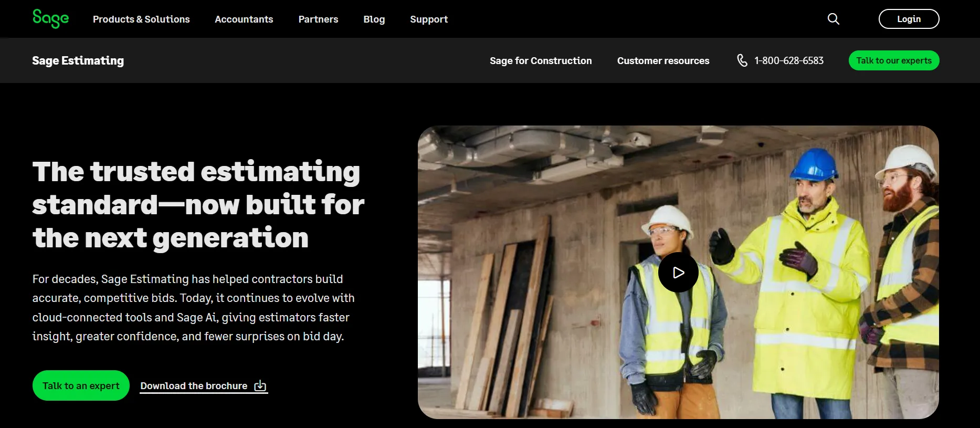Call 1-800-628-6583 number link
Image resolution: width=980 pixels, height=428 pixels.
(788, 60)
